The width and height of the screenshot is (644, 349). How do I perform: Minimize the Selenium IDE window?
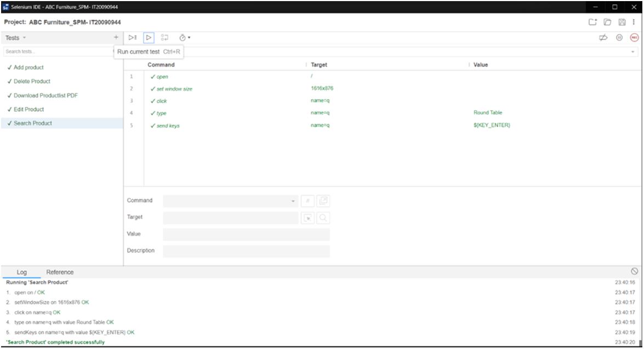pyautogui.click(x=595, y=7)
